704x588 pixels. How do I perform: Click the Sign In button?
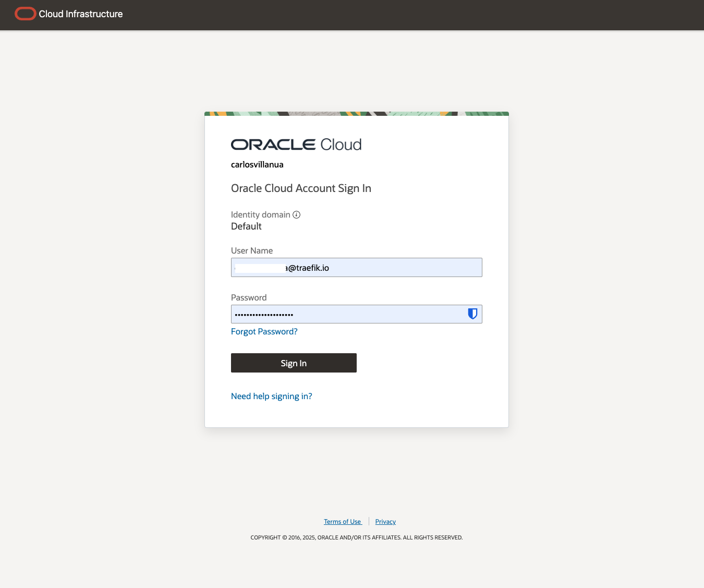[x=294, y=363]
